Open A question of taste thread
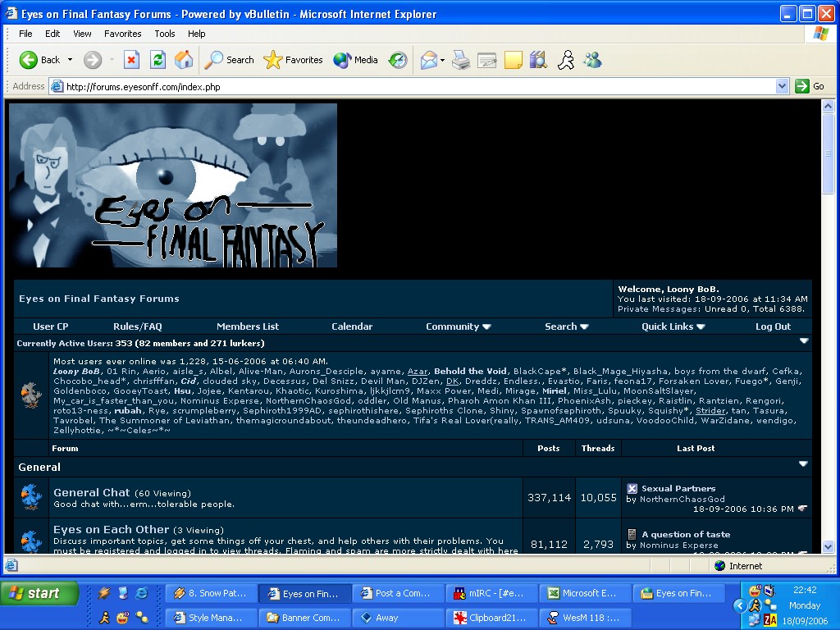Image resolution: width=840 pixels, height=630 pixels. click(x=686, y=534)
